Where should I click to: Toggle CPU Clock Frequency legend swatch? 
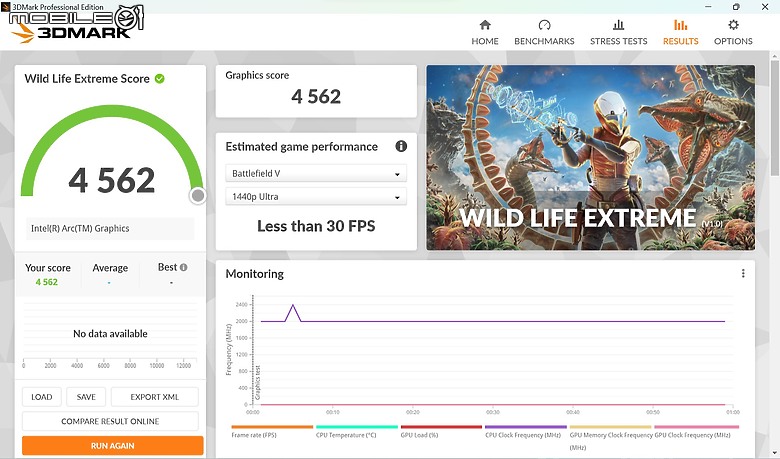pyautogui.click(x=526, y=427)
